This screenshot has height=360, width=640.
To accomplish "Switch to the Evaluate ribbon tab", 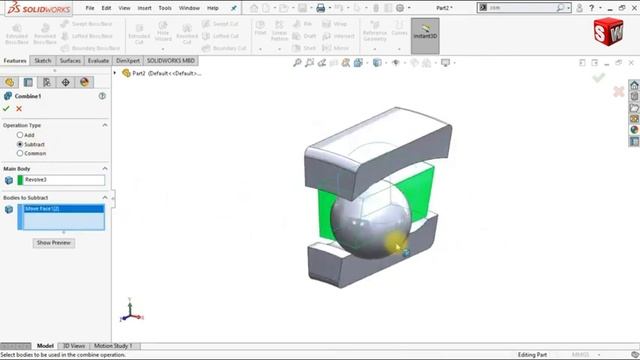I will pyautogui.click(x=98, y=61).
